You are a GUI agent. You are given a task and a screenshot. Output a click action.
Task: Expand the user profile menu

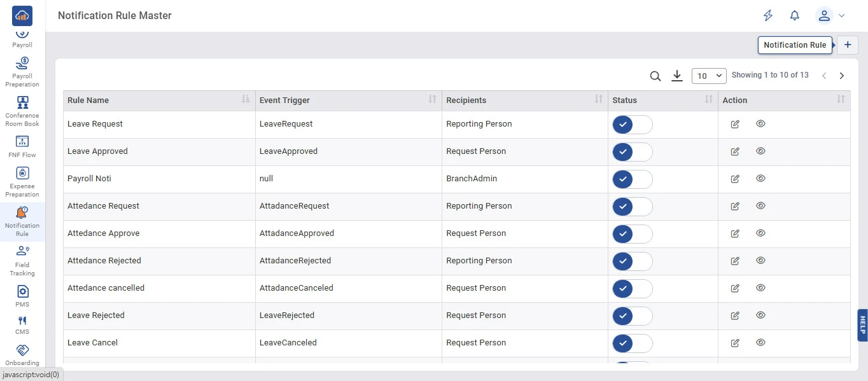(830, 16)
